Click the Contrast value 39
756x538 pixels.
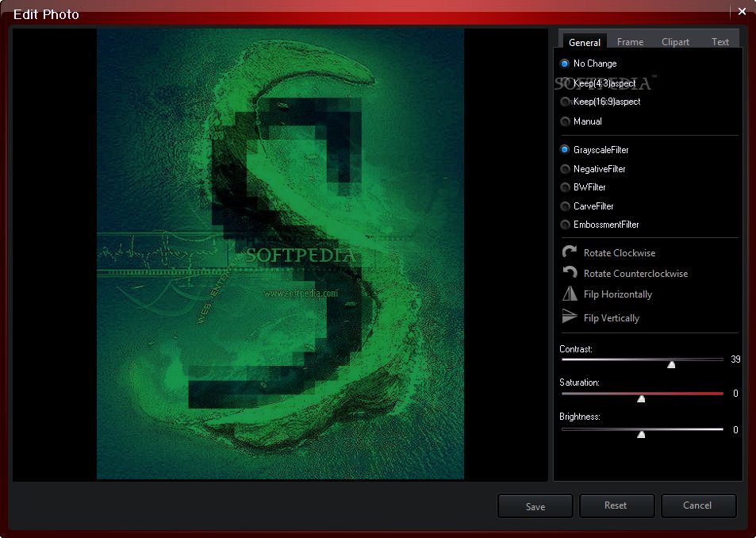(x=735, y=359)
